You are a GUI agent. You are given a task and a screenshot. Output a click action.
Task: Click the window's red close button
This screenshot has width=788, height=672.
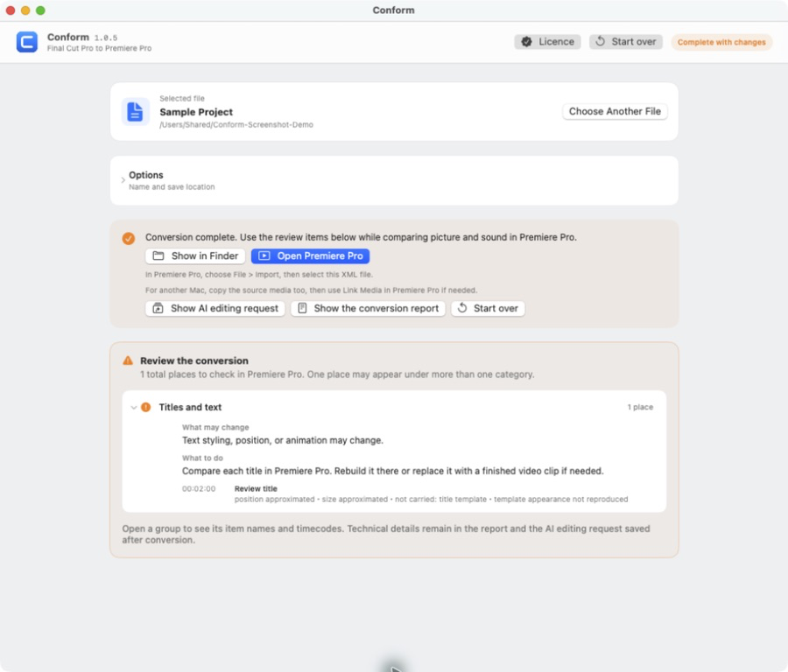coord(10,10)
